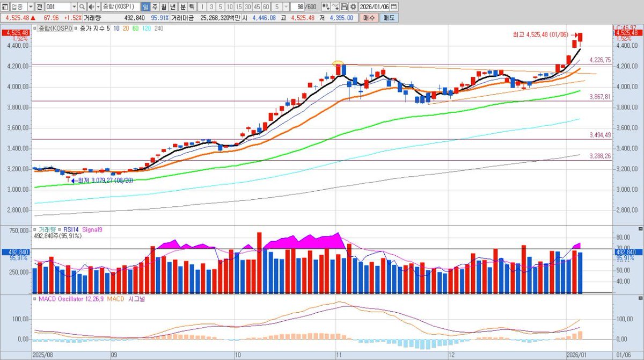Click the 3,288.26 horizontal line label
This screenshot has height=360, width=644.
(600, 156)
